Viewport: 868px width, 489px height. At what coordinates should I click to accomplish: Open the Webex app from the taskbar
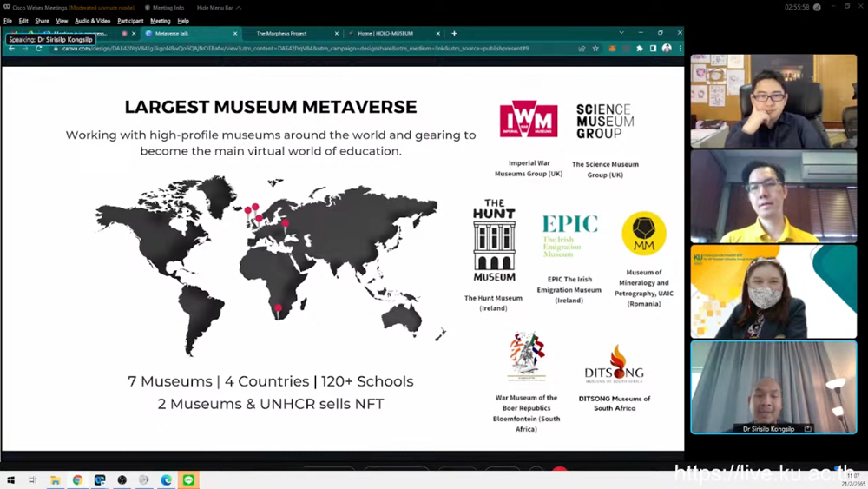point(100,480)
